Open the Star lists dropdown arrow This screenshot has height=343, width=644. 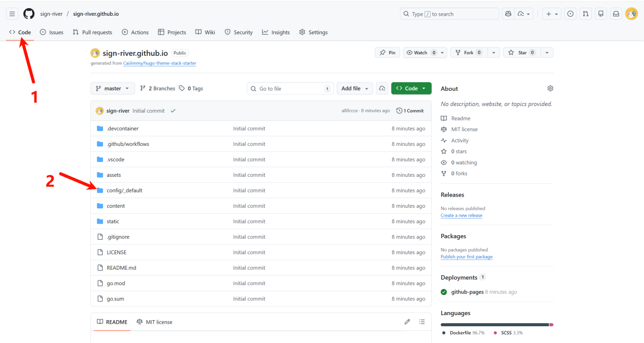pos(547,53)
